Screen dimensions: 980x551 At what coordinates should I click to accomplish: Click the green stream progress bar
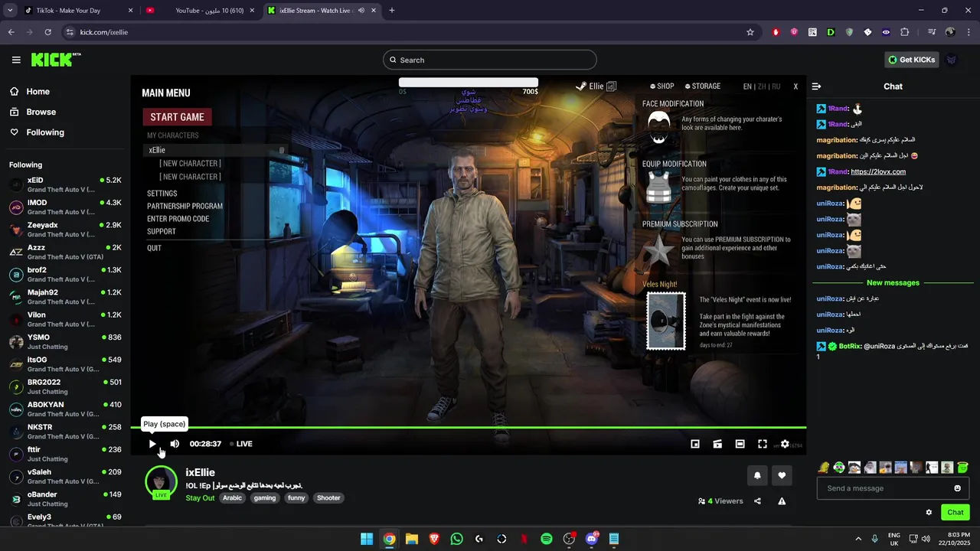point(468,428)
